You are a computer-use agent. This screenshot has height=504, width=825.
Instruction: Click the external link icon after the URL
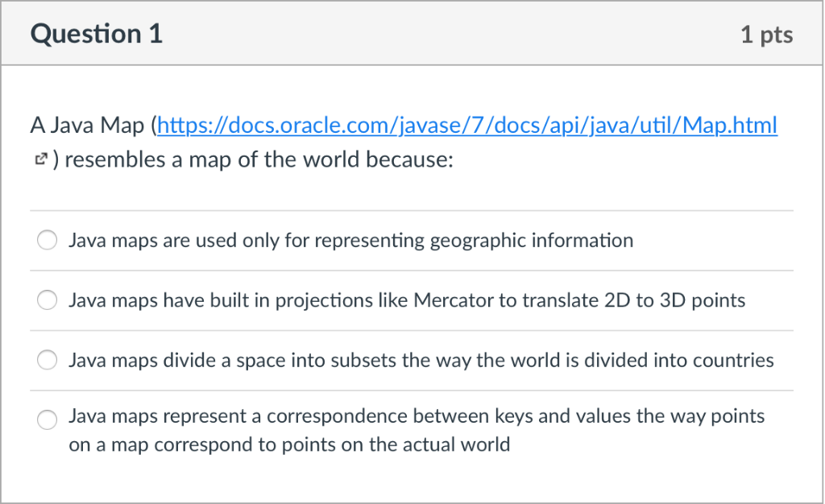[41, 159]
